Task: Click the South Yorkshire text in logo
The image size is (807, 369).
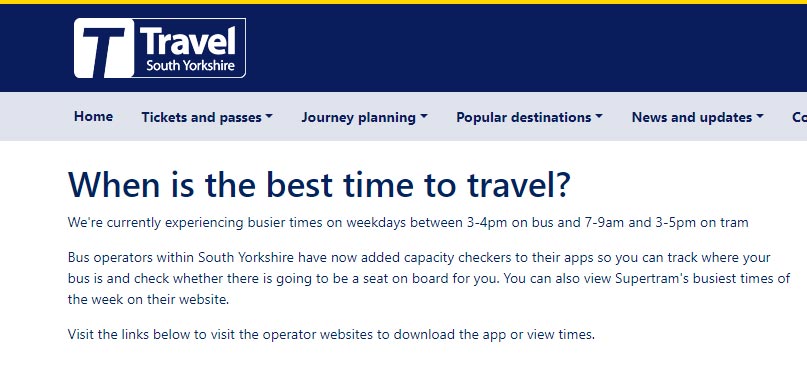Action: coord(190,66)
